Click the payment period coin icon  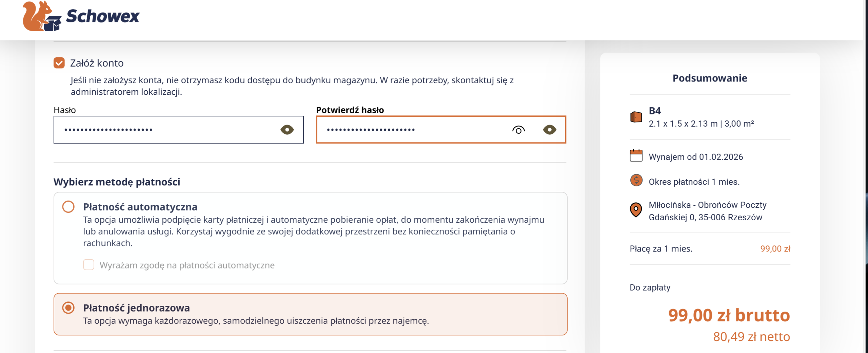(x=636, y=180)
